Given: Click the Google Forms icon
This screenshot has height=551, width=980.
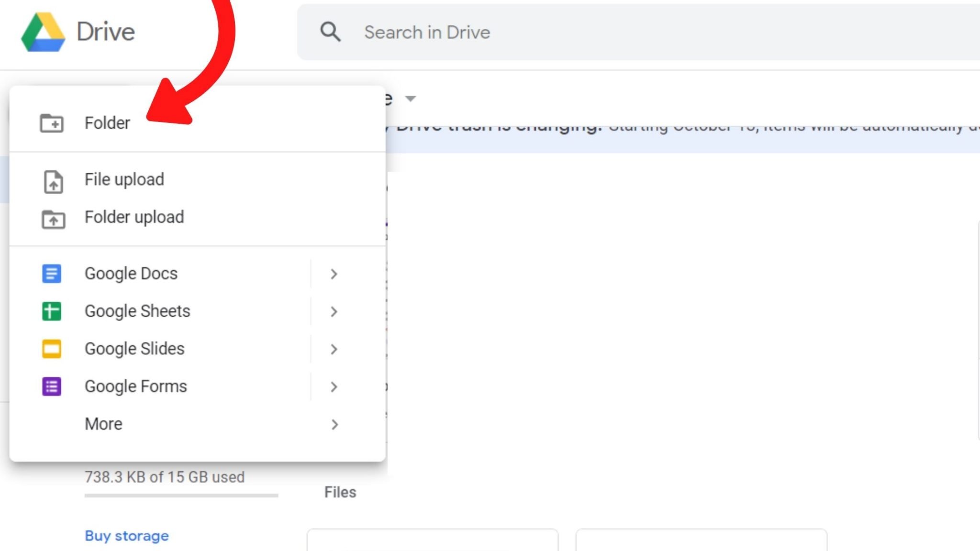Looking at the screenshot, I should 52,386.
